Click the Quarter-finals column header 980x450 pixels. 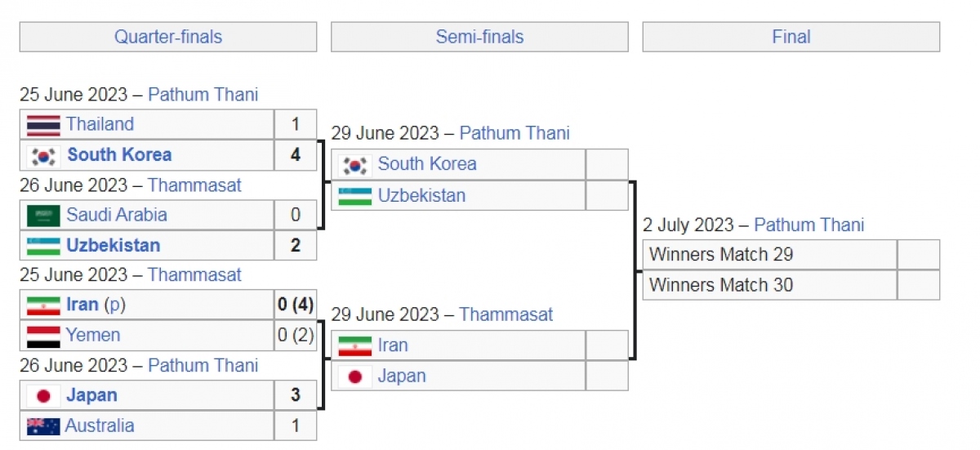click(167, 37)
